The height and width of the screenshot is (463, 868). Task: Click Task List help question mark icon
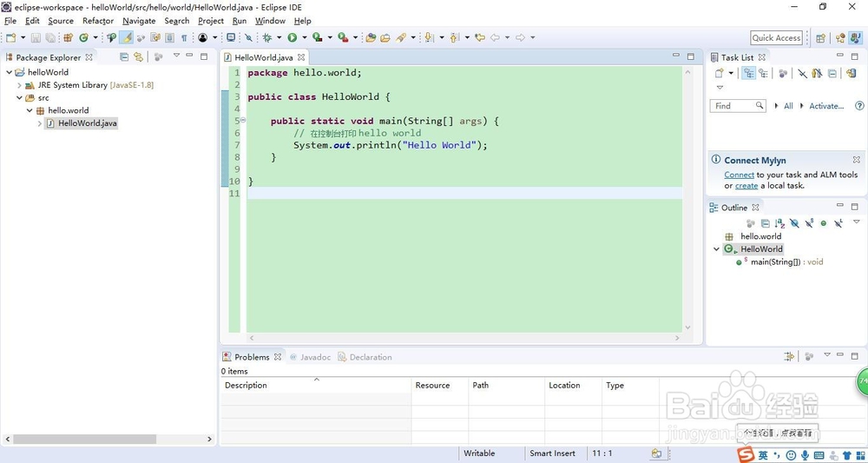[859, 106]
